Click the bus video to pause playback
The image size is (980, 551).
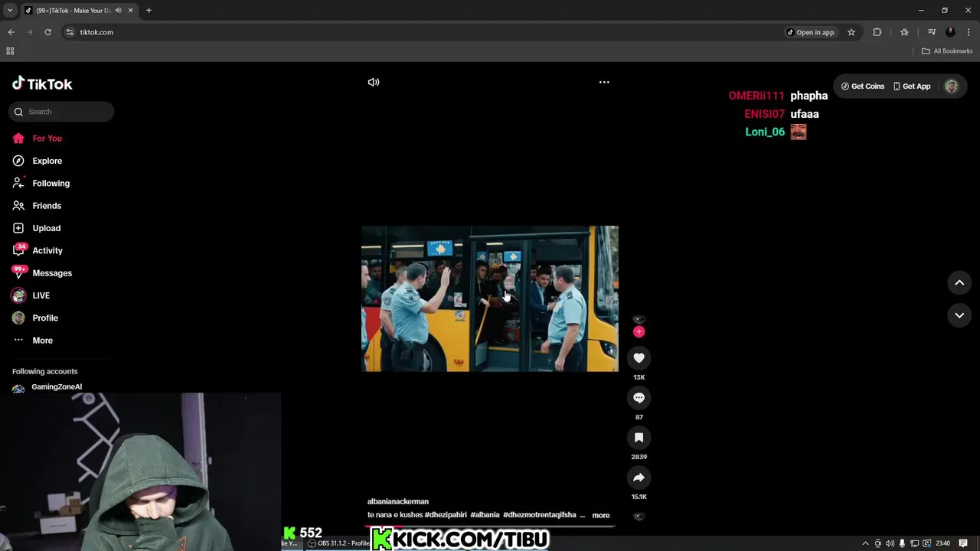tap(490, 298)
